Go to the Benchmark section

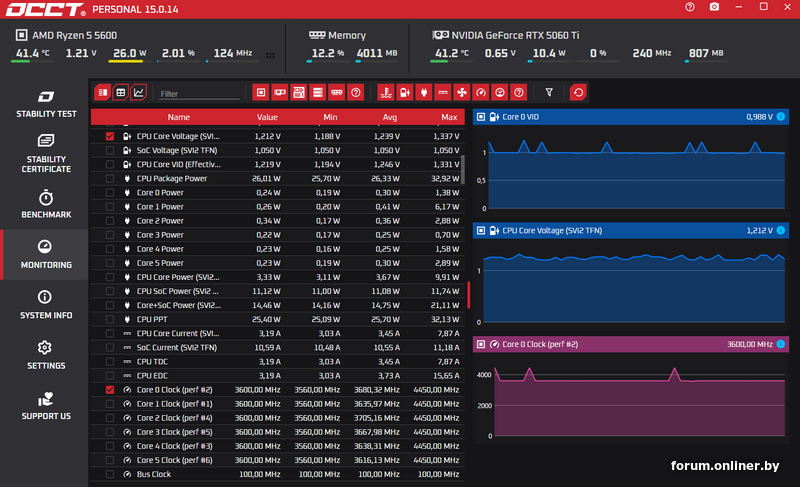coord(45,204)
